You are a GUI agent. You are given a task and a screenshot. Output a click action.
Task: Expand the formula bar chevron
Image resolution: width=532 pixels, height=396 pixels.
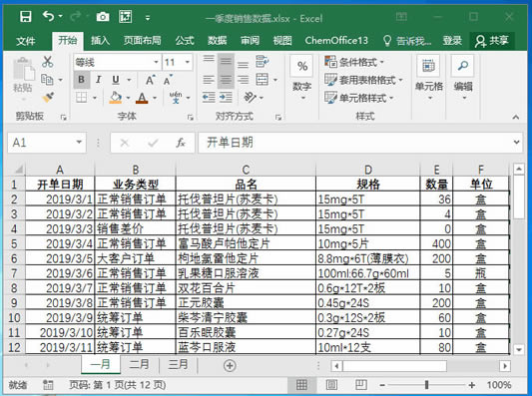[516, 142]
